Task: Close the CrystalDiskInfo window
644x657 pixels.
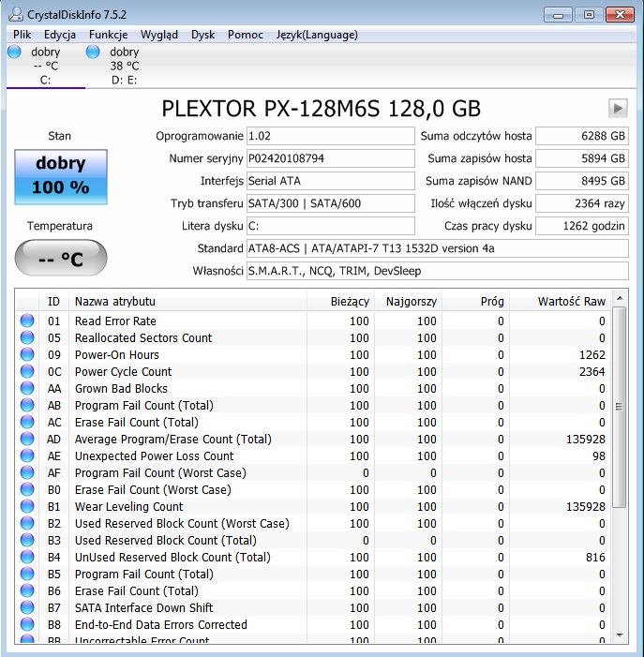Action: [620, 15]
